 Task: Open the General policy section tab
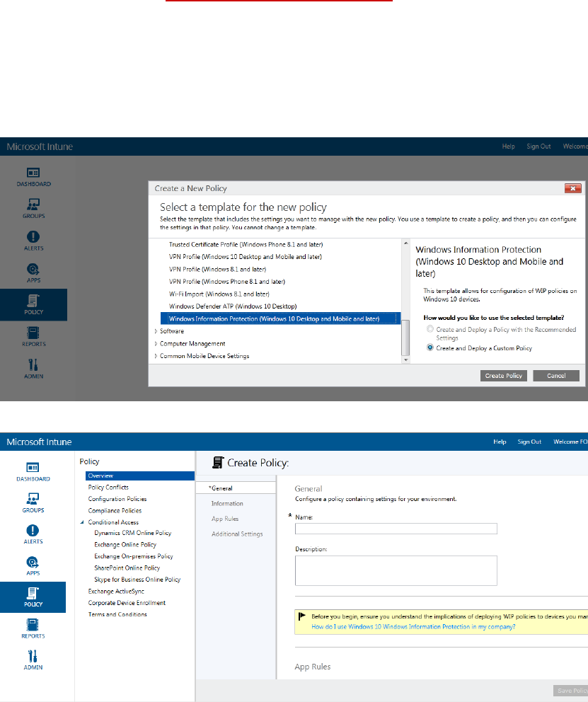tap(236, 488)
